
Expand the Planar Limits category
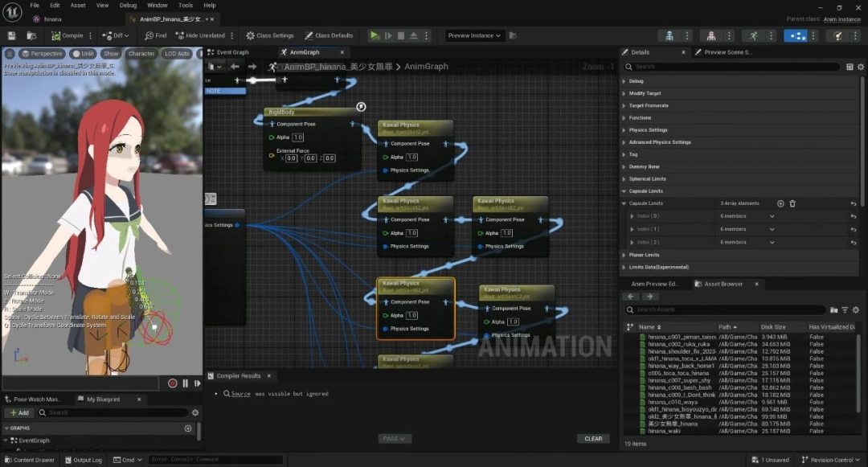624,255
